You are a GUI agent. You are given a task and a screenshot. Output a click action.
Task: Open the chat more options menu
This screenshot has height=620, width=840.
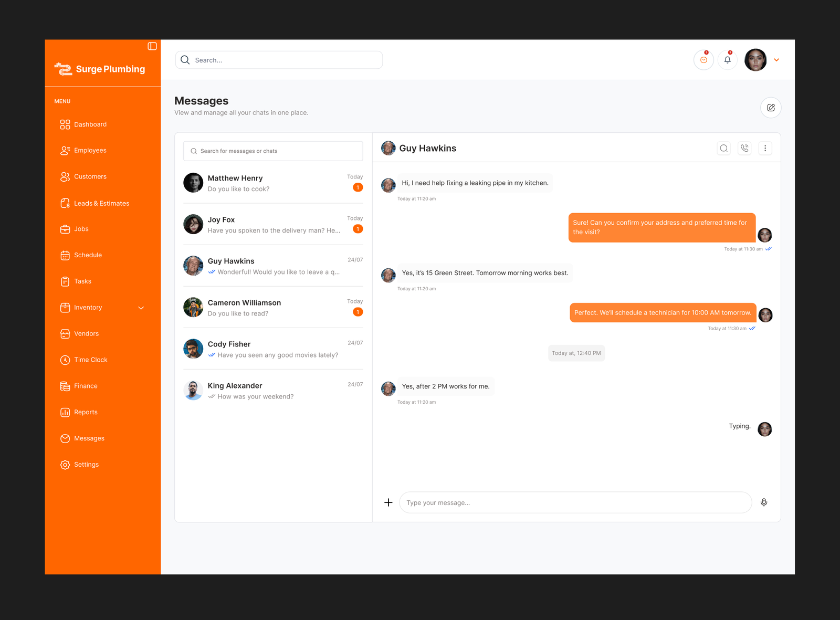click(x=765, y=148)
